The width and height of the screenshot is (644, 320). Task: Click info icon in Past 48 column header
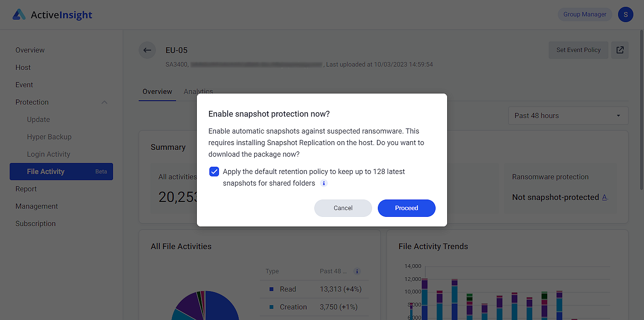(x=357, y=271)
